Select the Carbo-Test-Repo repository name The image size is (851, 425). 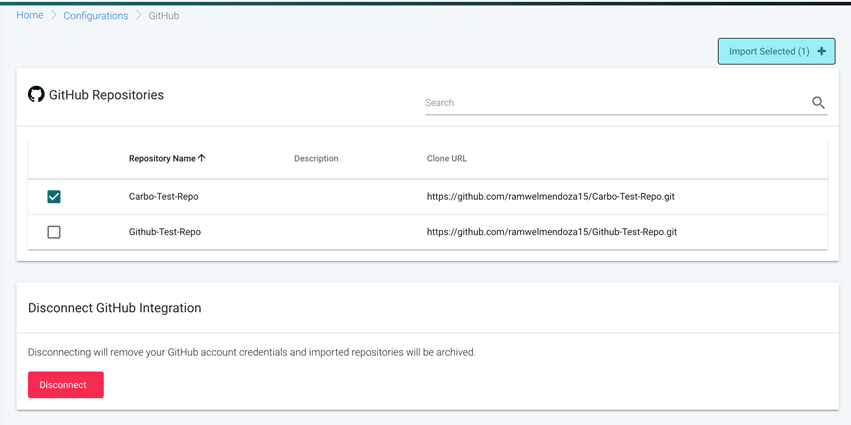(163, 196)
